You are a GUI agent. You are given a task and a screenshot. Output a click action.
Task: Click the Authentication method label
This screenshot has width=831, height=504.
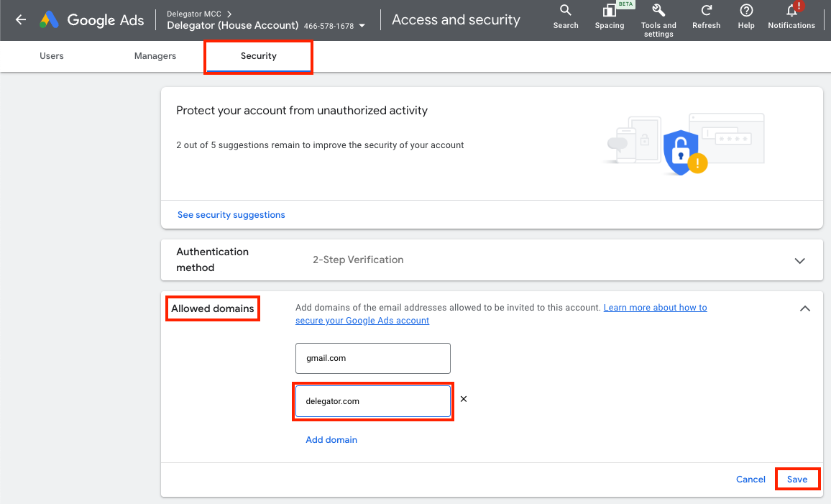213,260
